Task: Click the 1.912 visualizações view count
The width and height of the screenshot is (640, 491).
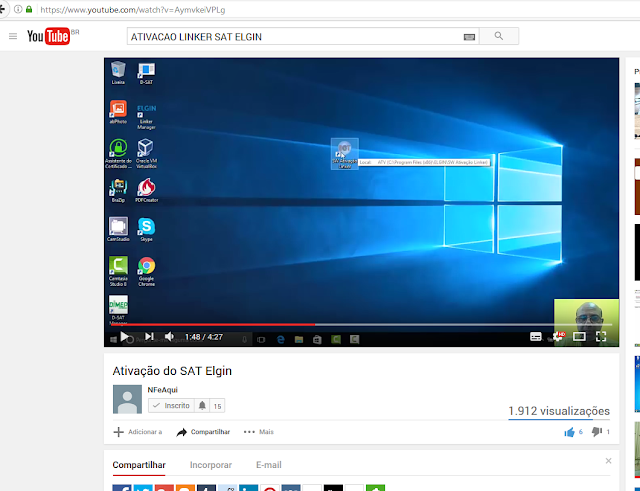Action: [559, 411]
